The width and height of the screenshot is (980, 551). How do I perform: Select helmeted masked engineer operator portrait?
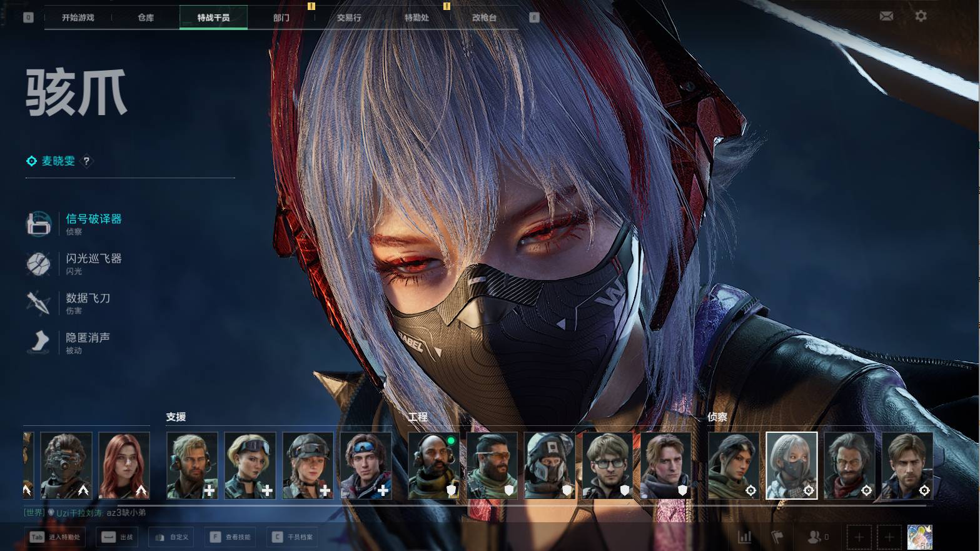coord(550,466)
